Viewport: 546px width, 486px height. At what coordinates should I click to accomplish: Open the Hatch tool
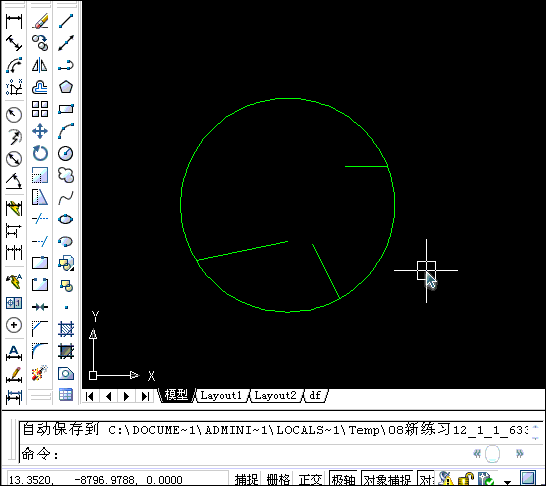point(65,329)
